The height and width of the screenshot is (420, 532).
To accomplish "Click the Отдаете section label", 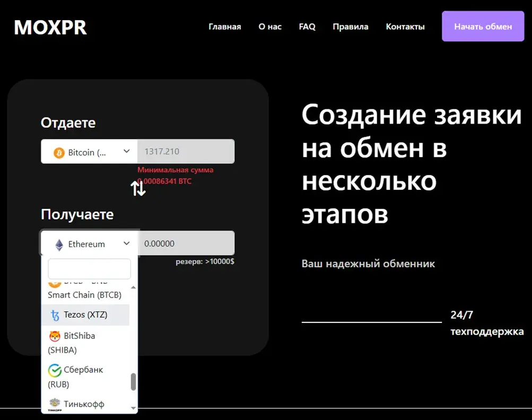I will (x=68, y=123).
